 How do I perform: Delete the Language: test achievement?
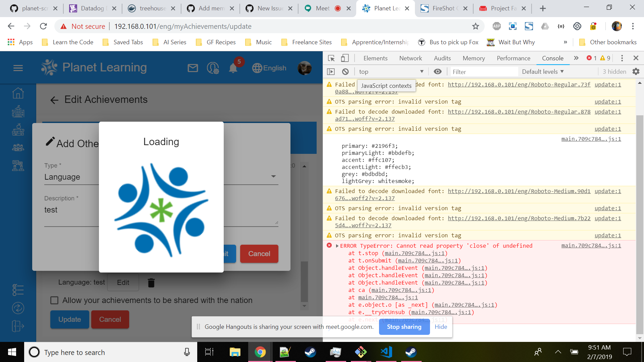151,283
